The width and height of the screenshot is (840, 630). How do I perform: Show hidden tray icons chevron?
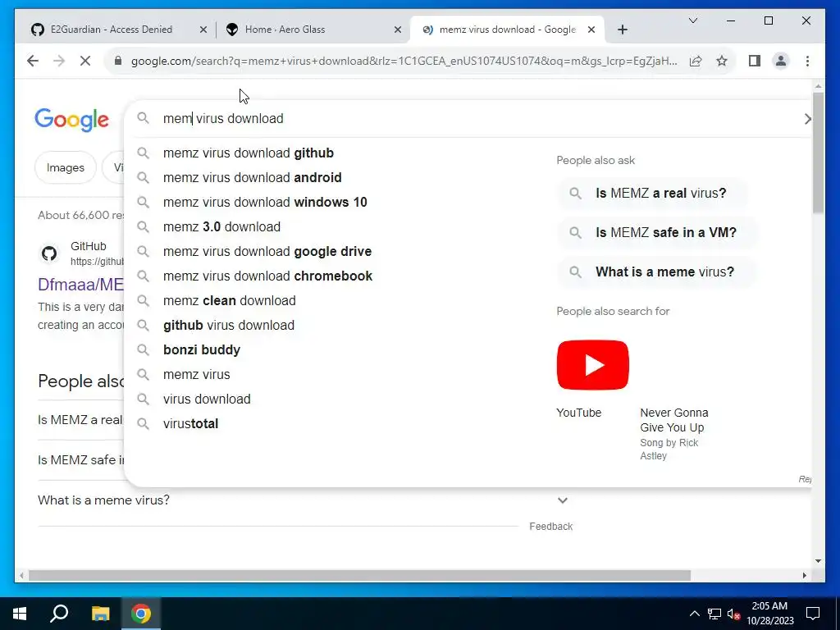694,614
